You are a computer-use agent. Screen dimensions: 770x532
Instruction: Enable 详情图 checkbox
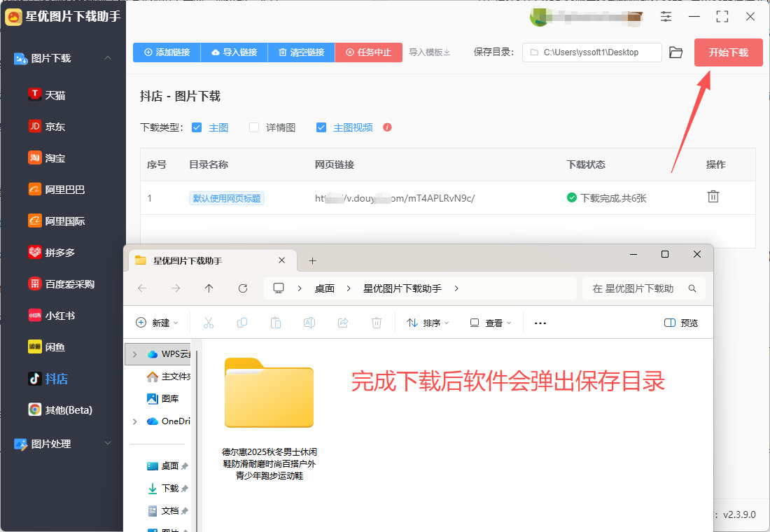254,127
